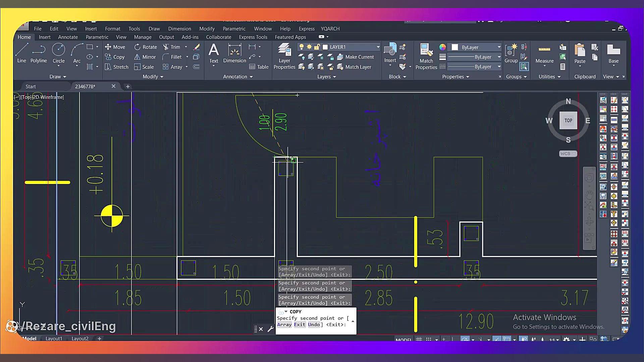The image size is (644, 362).
Task: Click the Move tool
Action: (115, 47)
